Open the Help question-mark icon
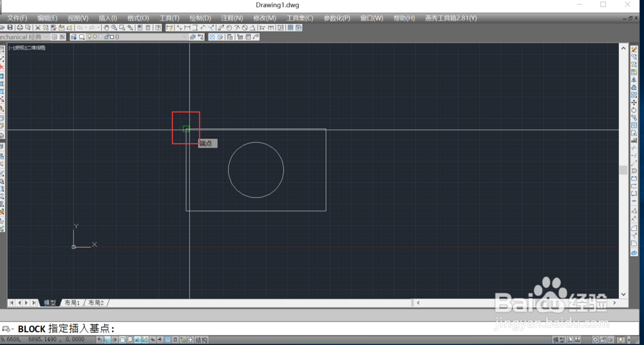Viewport: 644px width, 345px height. coord(158,28)
